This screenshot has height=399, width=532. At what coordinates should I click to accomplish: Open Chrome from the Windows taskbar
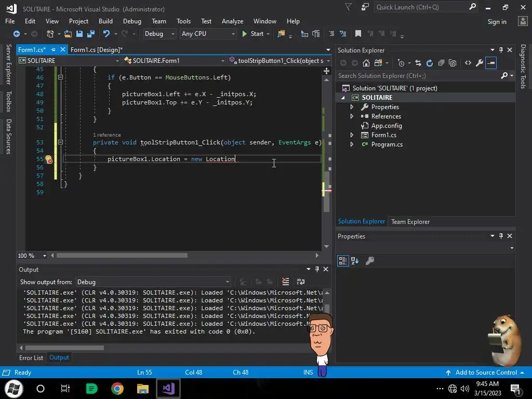click(117, 389)
